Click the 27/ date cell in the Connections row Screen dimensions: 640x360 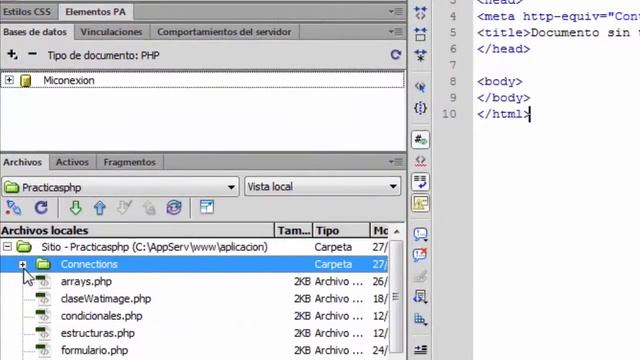pos(380,264)
